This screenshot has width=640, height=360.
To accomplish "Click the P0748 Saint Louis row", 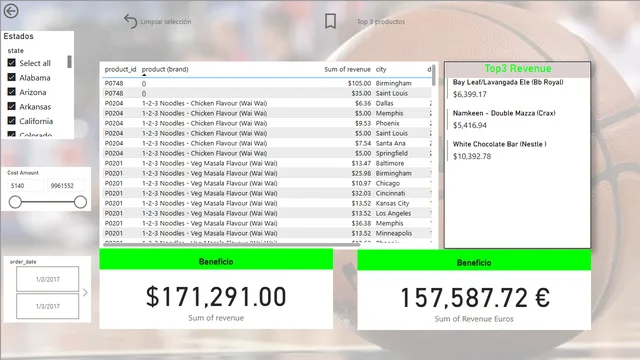I will tap(267, 93).
